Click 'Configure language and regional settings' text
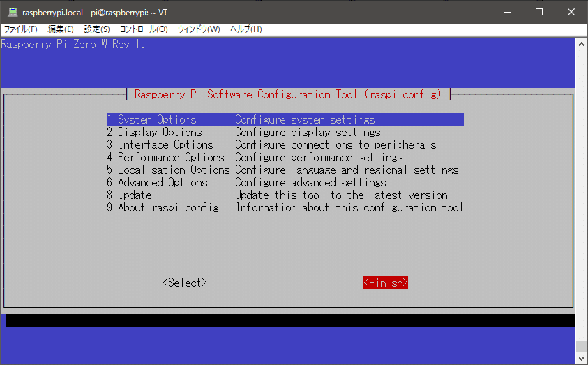Viewport: 588px width, 365px height. (347, 170)
